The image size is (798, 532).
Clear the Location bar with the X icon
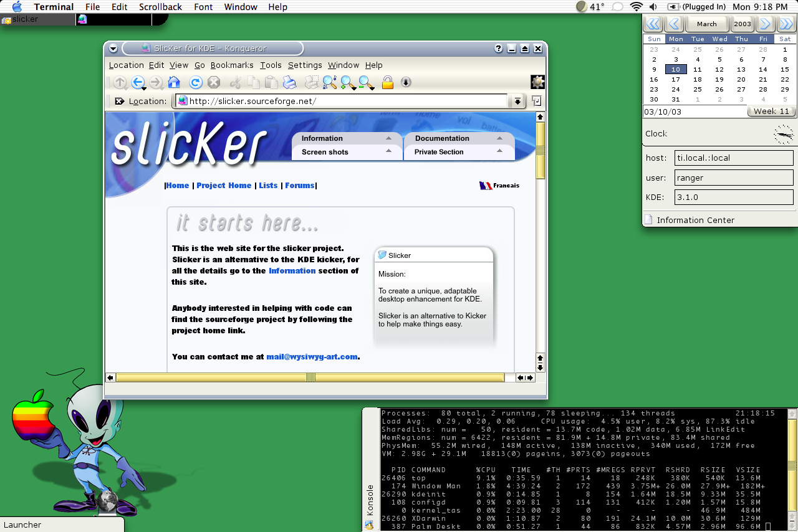[120, 101]
